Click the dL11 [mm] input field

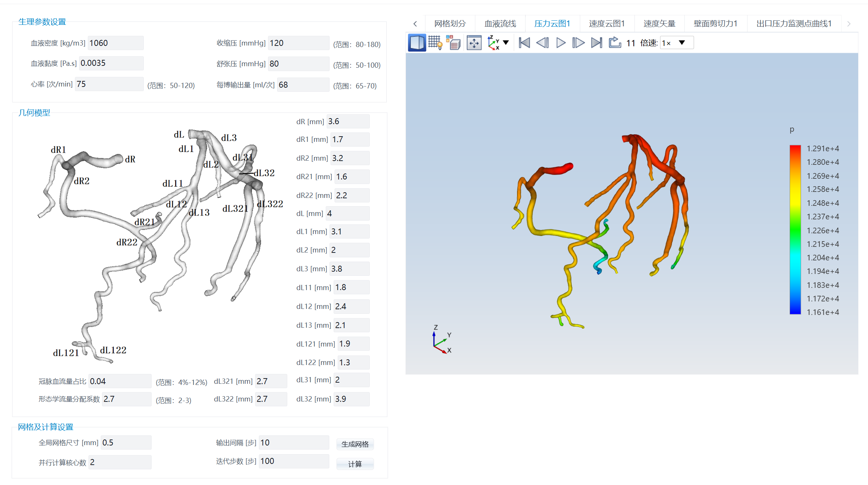(352, 287)
